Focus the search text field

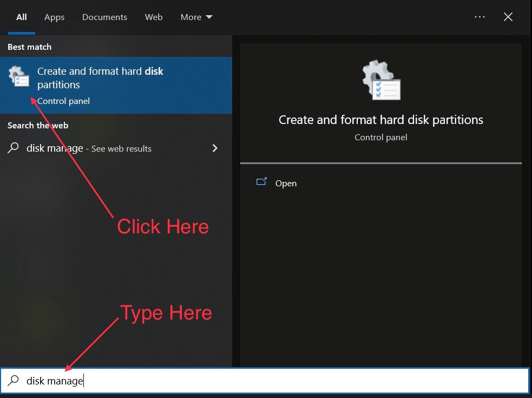271,381
